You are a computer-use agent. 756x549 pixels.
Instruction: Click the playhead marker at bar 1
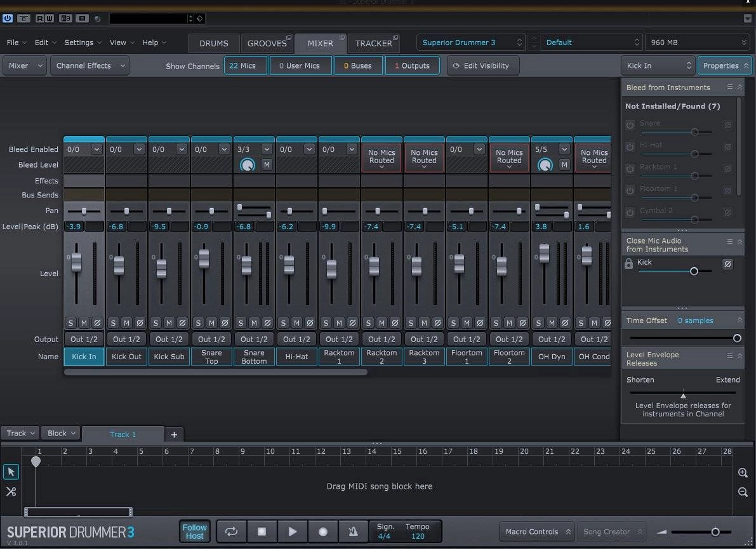click(36, 461)
